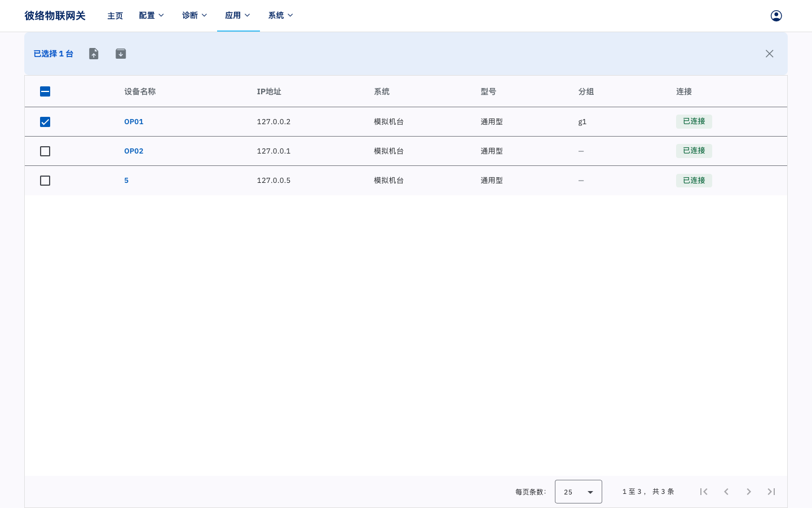The height and width of the screenshot is (508, 812).
Task: Click the 1 至 3, 共 3 条 pagination text
Action: (x=648, y=492)
